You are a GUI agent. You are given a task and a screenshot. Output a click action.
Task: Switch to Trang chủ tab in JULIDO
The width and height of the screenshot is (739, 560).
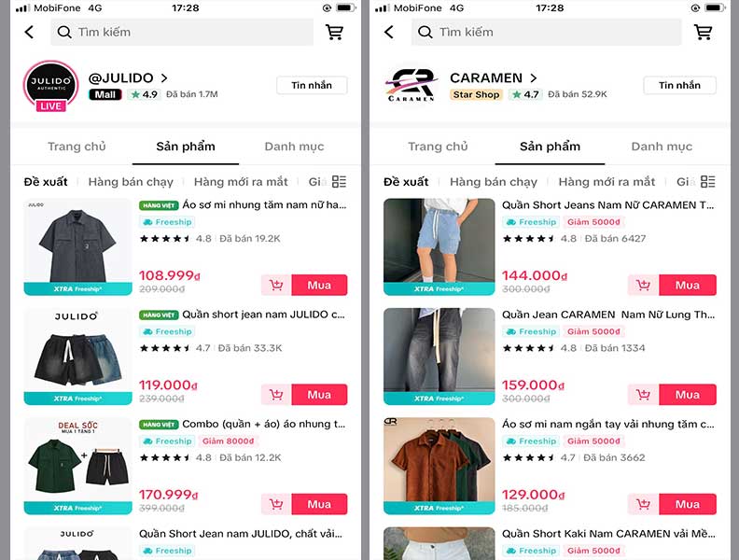[x=77, y=147]
